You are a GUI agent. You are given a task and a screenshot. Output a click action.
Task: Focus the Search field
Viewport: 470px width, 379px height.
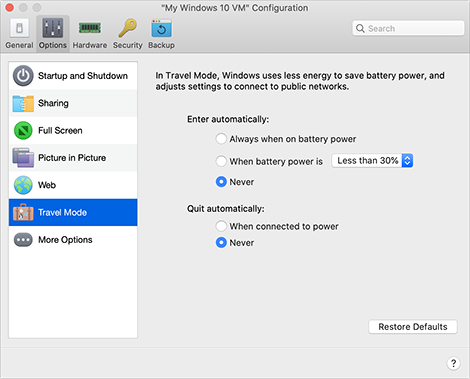tap(408, 28)
